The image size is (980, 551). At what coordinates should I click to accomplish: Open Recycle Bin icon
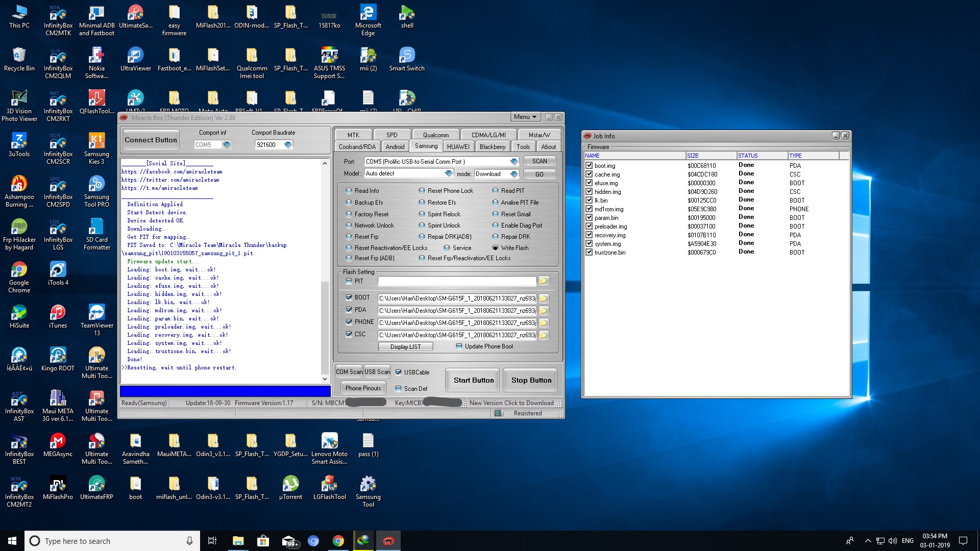pos(19,59)
